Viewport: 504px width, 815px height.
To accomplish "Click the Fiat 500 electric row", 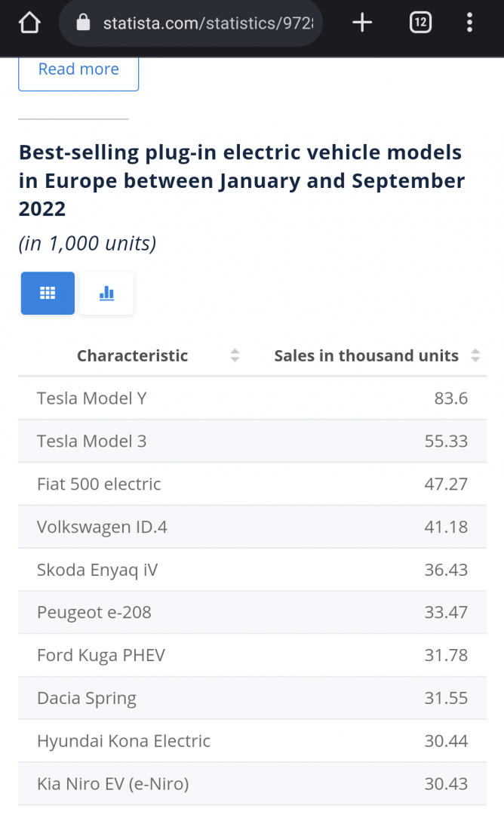I will tap(252, 484).
